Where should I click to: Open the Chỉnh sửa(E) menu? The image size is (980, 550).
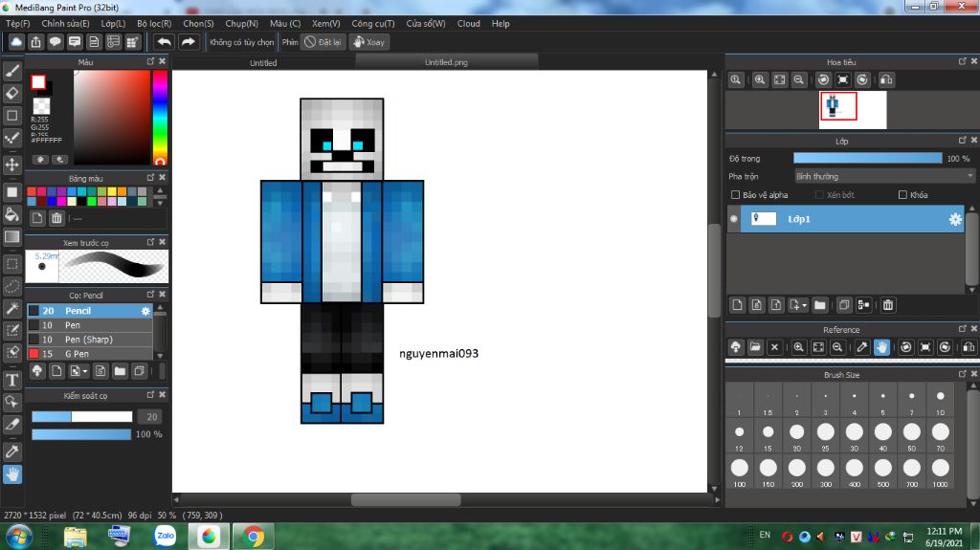tap(65, 24)
